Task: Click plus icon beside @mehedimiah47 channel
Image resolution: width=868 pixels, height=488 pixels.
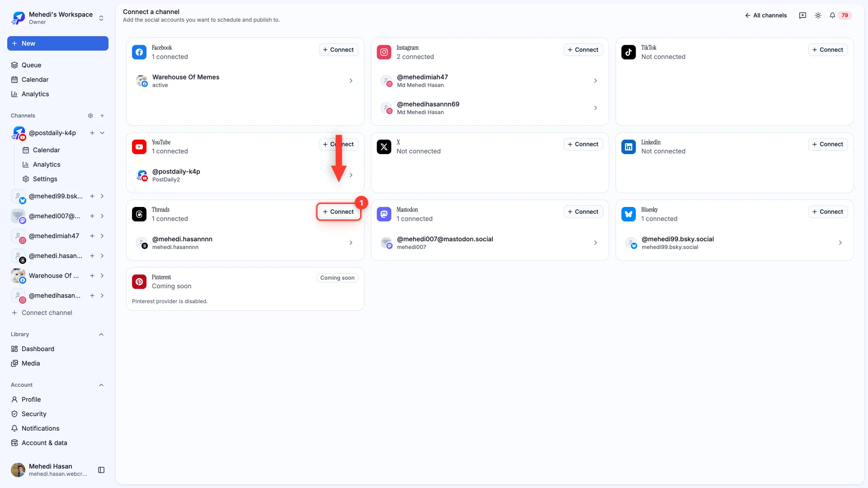Action: tap(92, 236)
